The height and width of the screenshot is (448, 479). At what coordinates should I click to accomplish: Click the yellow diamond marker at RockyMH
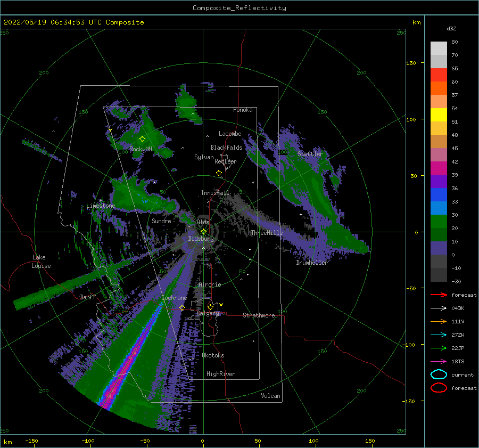142,139
